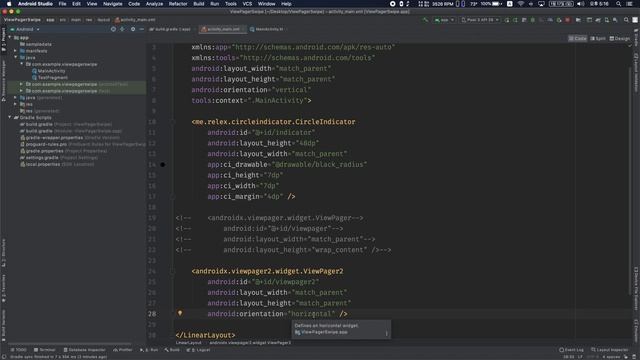
Task: Click the Search Everywhere magnifier icon
Action: pos(626,20)
